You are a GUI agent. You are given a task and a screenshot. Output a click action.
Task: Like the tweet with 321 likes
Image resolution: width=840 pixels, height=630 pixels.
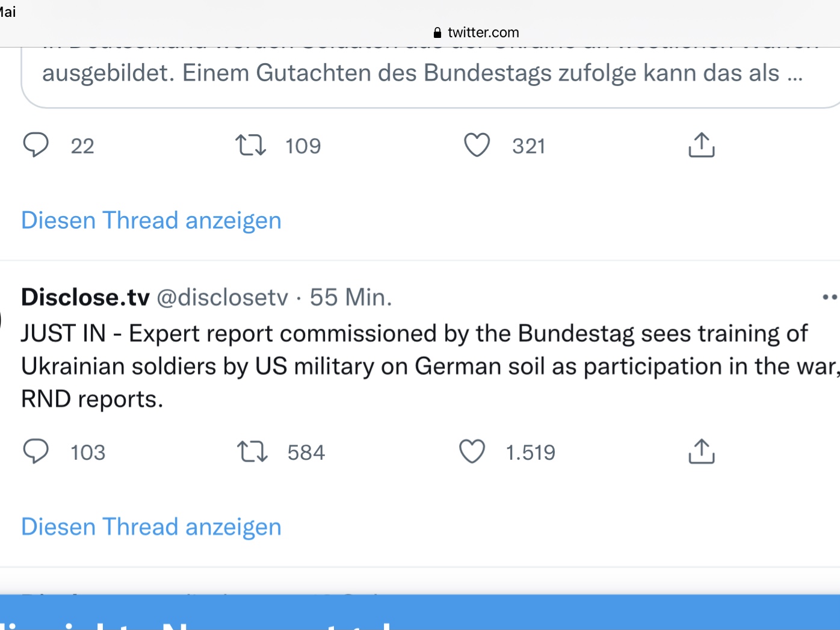(477, 145)
